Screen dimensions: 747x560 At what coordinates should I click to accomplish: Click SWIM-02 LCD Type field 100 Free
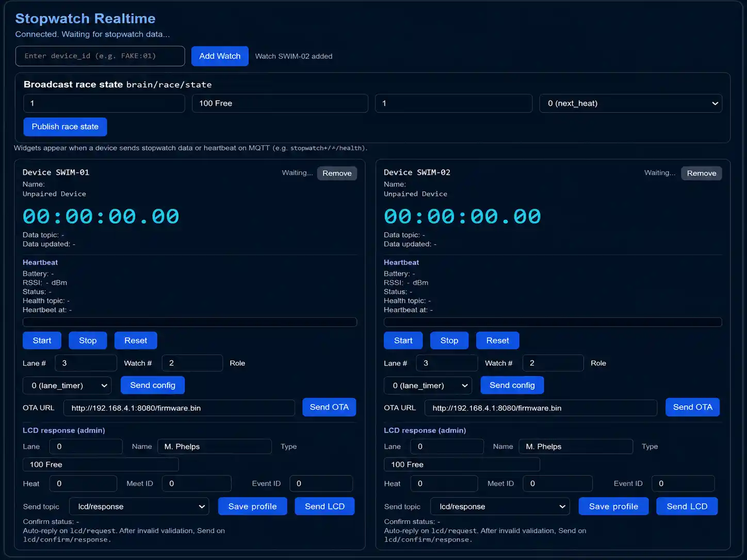(462, 465)
